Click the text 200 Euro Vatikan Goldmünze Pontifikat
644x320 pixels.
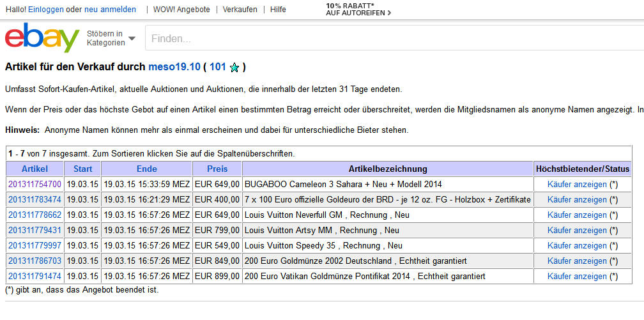318,276
